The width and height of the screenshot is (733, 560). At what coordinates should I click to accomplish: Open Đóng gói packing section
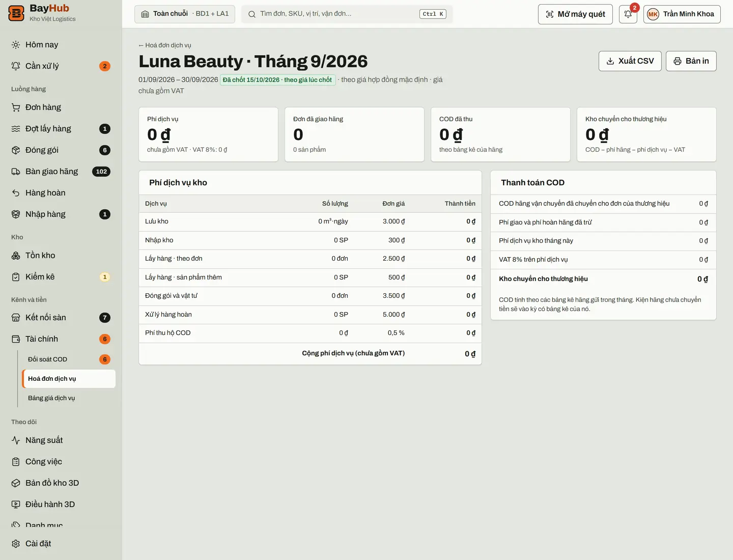[x=61, y=150]
